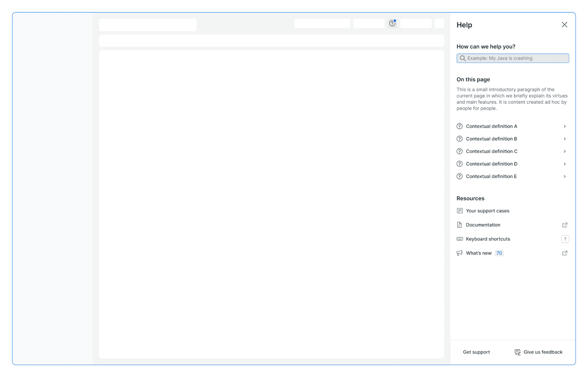Open Contextual definition E using the arrow
This screenshot has height=377, width=588.
point(564,176)
